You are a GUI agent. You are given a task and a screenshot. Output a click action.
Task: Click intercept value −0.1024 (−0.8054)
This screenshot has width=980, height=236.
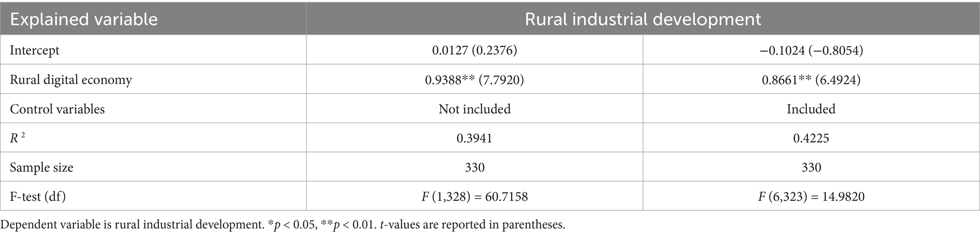coord(811,50)
